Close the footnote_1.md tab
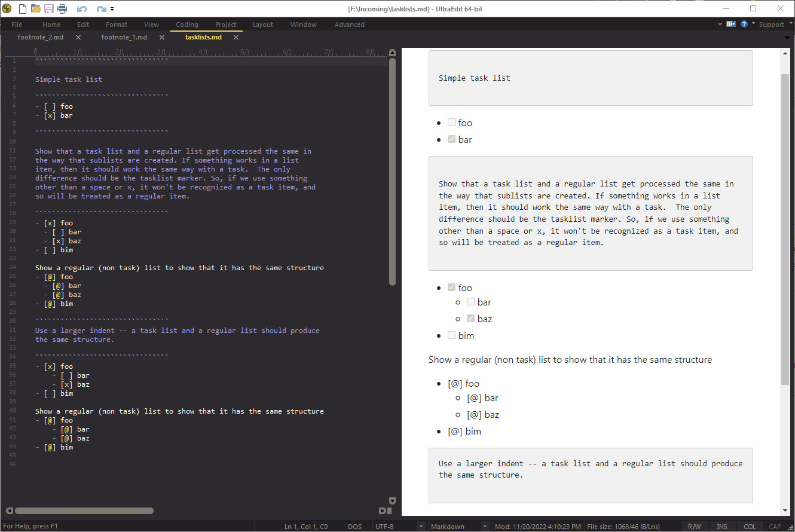The image size is (795, 532). point(161,37)
